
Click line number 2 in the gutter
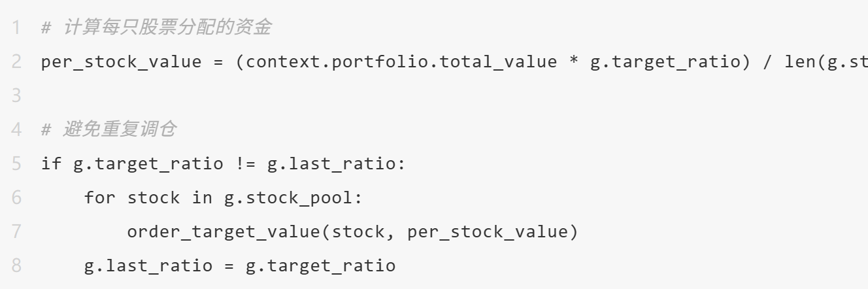click(x=16, y=62)
